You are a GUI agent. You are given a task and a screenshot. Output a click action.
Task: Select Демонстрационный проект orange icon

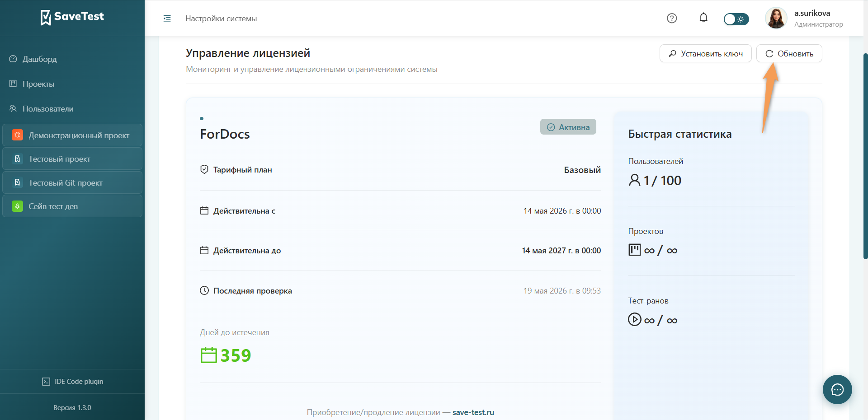coord(17,135)
